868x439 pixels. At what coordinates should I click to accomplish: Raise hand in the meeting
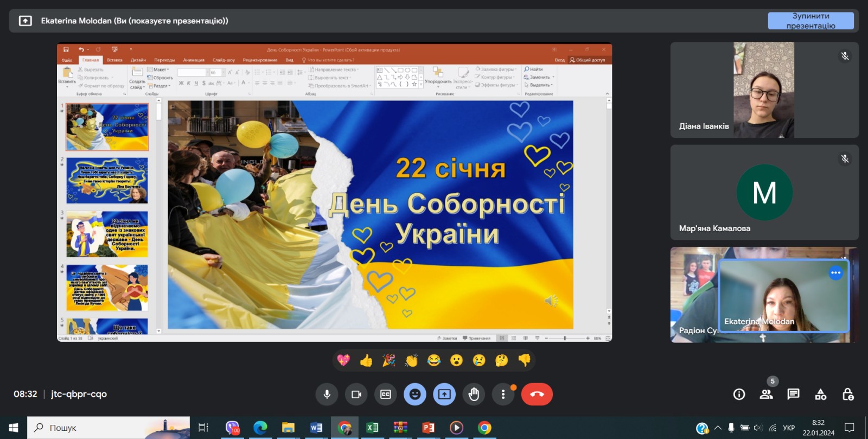point(474,395)
